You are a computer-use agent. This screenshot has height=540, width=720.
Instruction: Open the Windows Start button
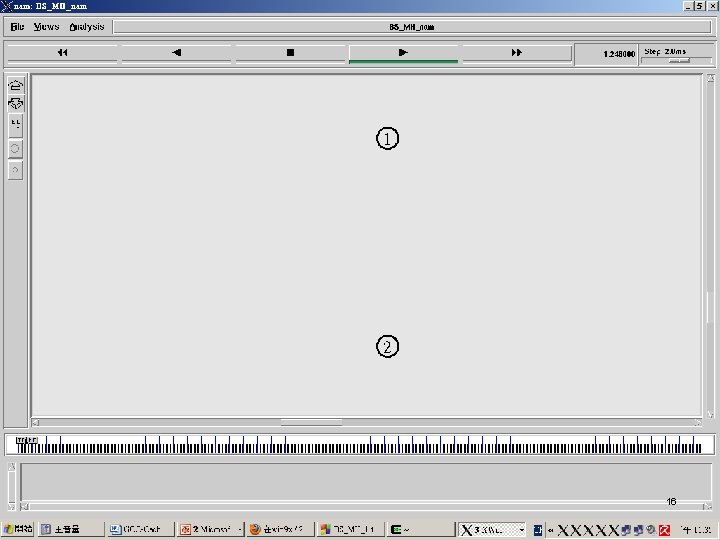(17, 529)
